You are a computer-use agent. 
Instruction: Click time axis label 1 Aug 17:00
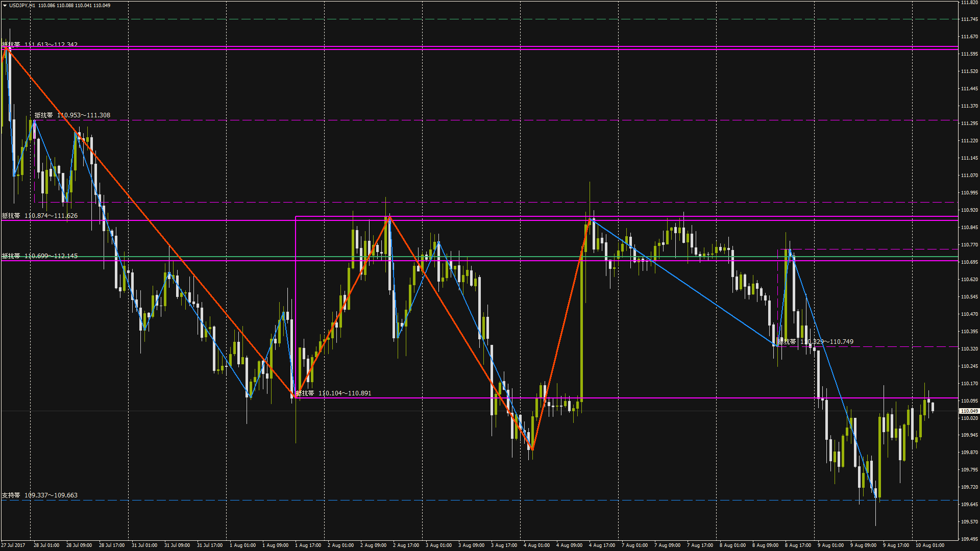[x=308, y=545]
